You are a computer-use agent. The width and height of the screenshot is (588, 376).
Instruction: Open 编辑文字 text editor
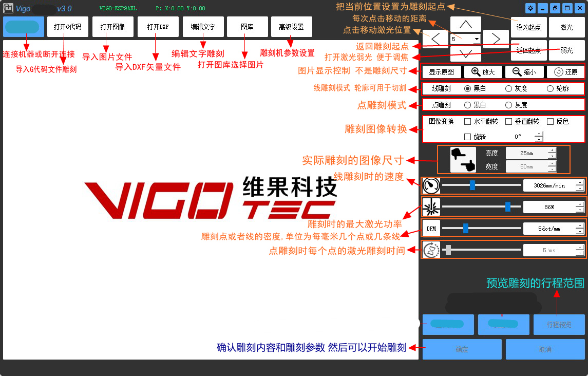point(203,27)
